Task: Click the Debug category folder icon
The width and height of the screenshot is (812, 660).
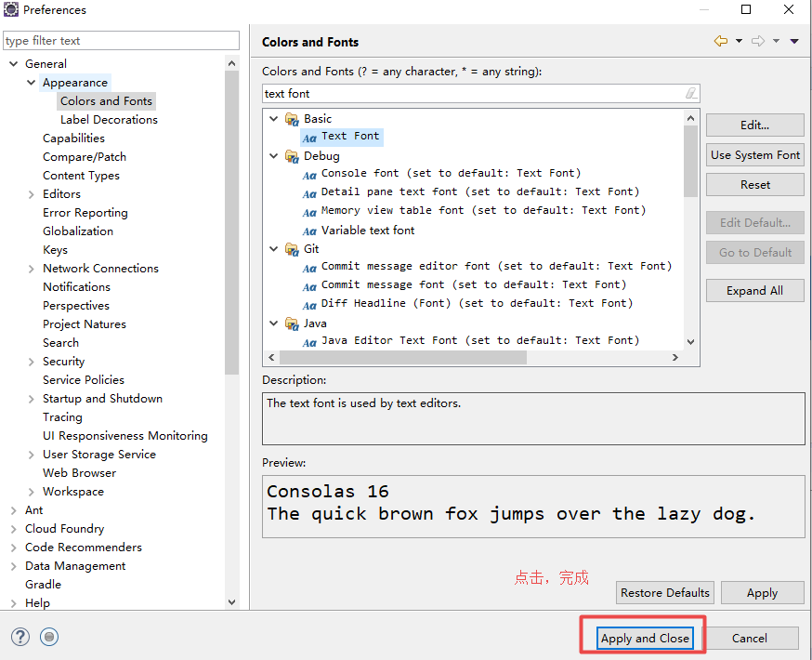Action: tap(292, 156)
